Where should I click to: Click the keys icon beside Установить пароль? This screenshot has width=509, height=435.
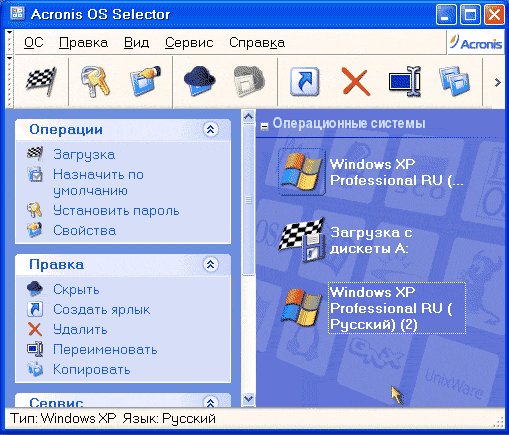pos(35,210)
